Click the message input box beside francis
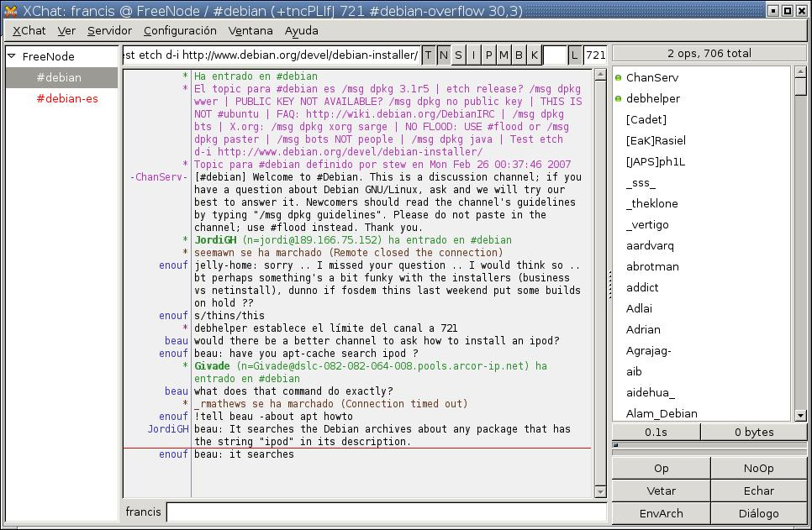This screenshot has height=530, width=812. (387, 512)
